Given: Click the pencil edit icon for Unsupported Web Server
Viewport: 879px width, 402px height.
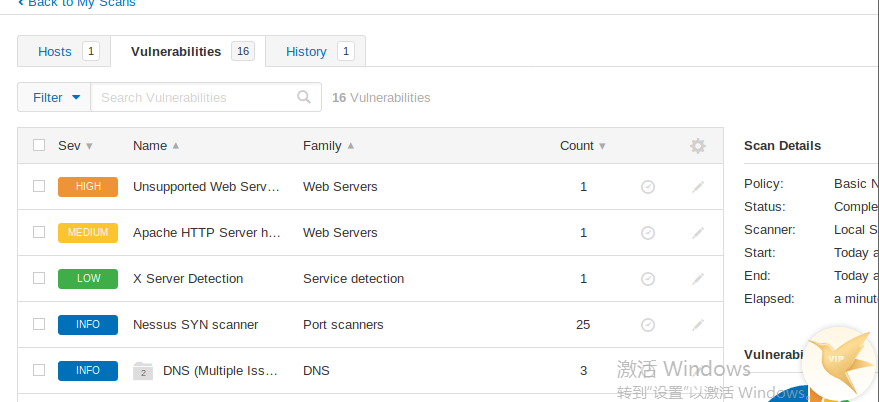Looking at the screenshot, I should point(698,187).
